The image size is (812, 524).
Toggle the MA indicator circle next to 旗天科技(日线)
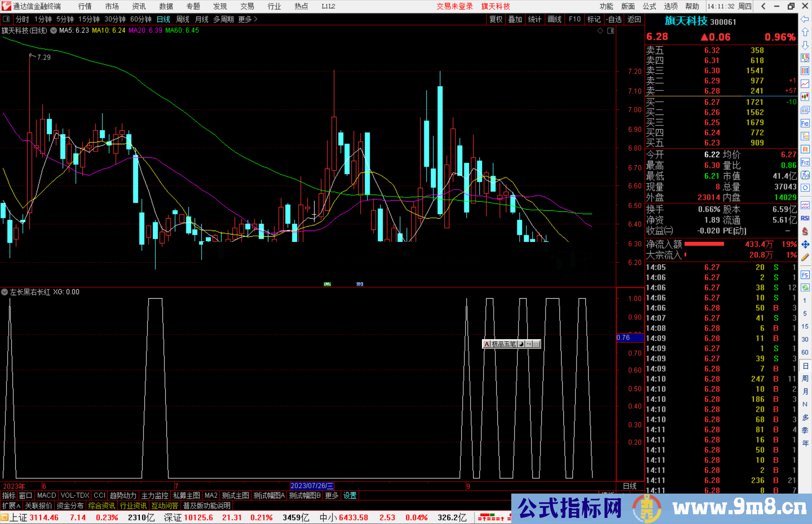(x=53, y=30)
